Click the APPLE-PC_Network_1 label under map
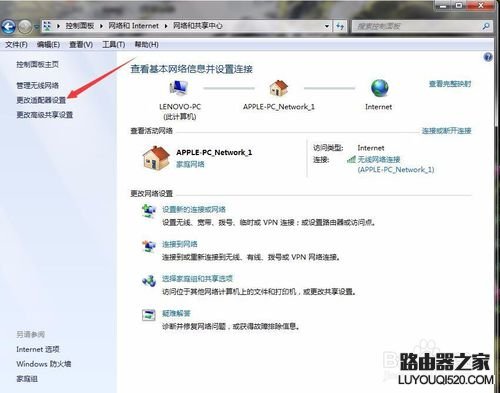 279,107
